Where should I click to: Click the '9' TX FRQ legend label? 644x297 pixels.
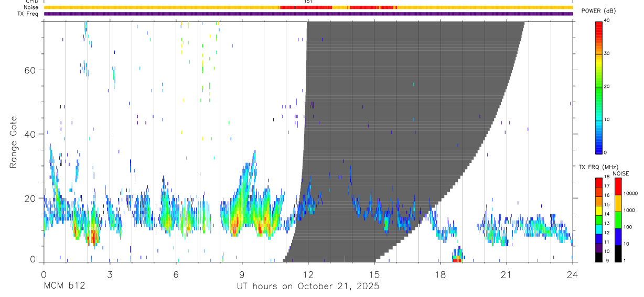[x=606, y=260]
